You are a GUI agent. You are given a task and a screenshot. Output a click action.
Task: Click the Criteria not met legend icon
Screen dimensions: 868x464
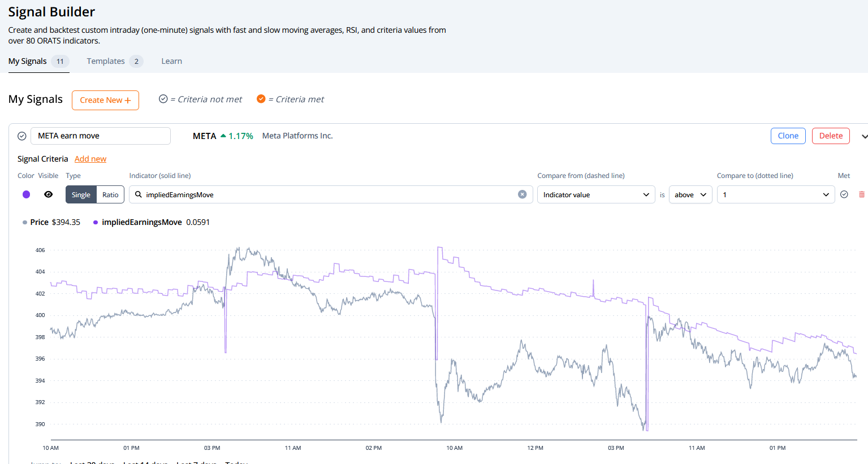(x=163, y=99)
